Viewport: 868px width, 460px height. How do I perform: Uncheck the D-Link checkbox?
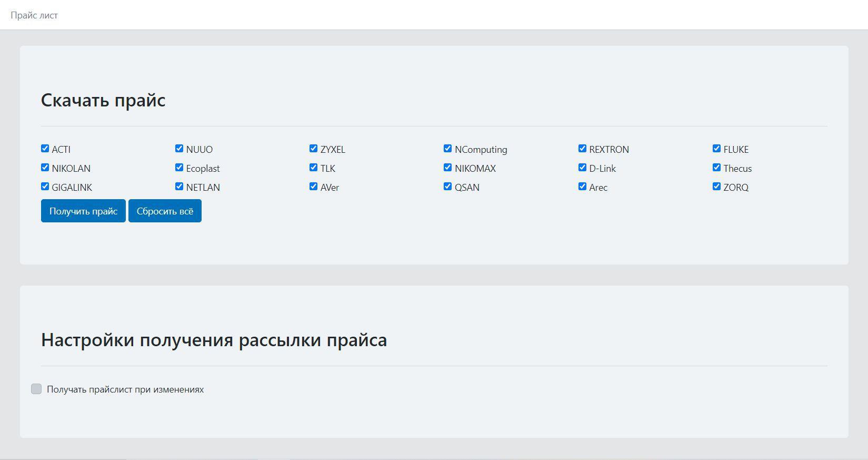582,168
